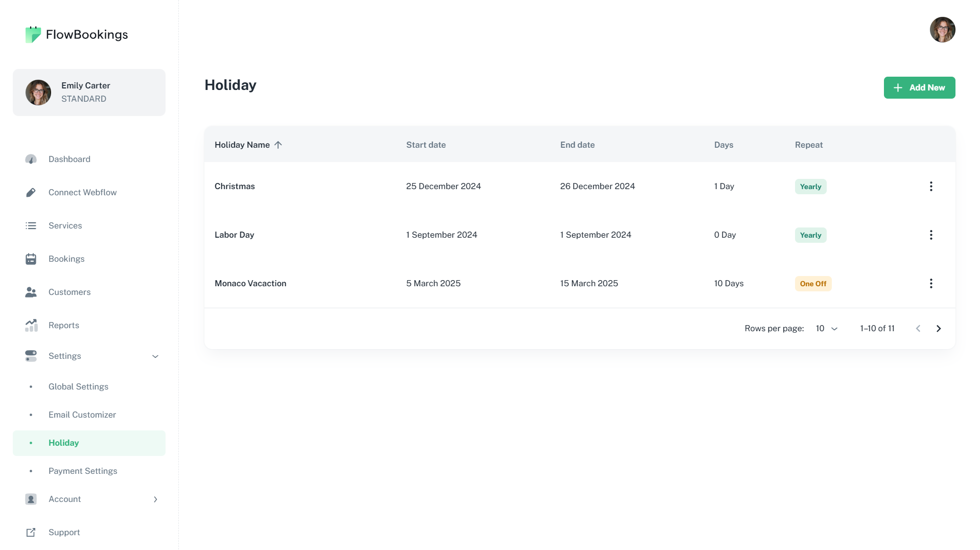Click the Services list icon
Screen dimensions: 980x550
click(x=31, y=226)
